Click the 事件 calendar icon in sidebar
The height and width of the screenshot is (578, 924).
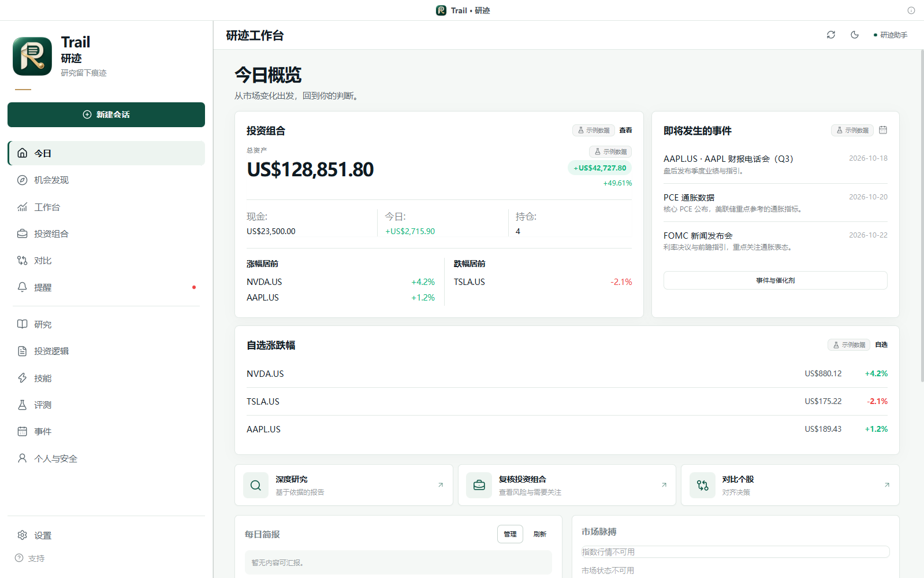[x=23, y=431]
